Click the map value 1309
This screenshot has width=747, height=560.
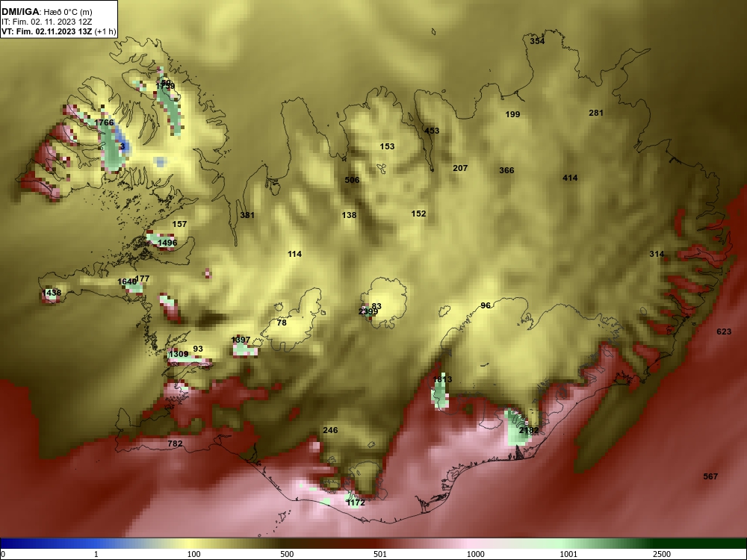point(179,354)
